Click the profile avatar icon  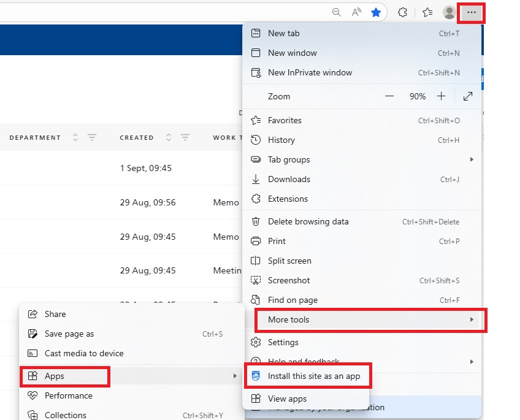(x=449, y=13)
